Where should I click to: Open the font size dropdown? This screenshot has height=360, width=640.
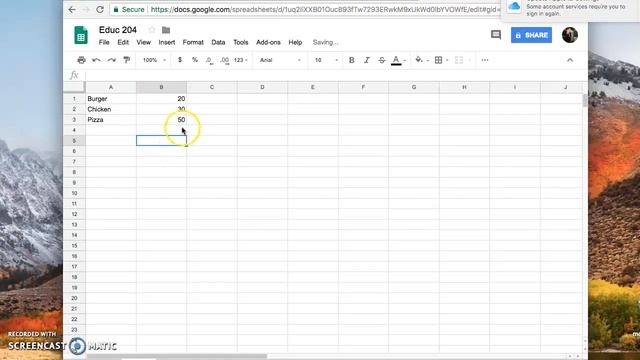click(x=326, y=60)
